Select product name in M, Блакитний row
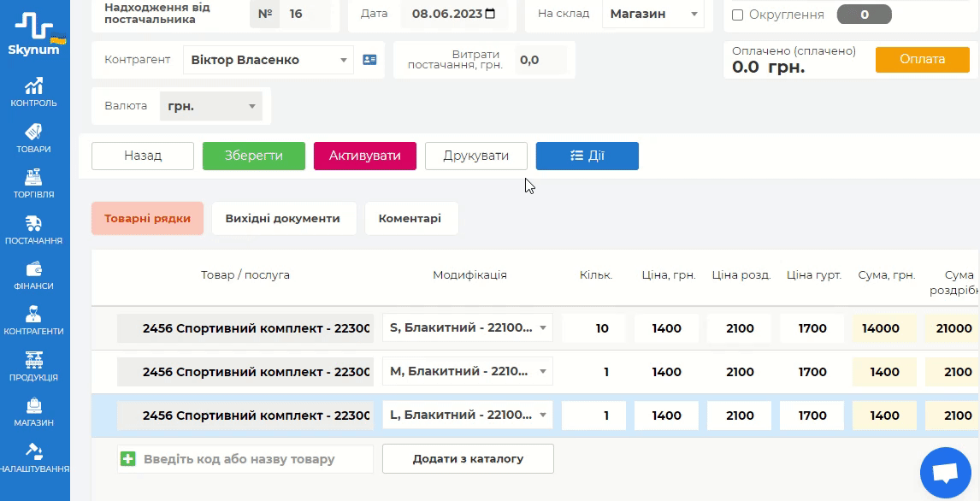This screenshot has height=501, width=980. click(245, 372)
